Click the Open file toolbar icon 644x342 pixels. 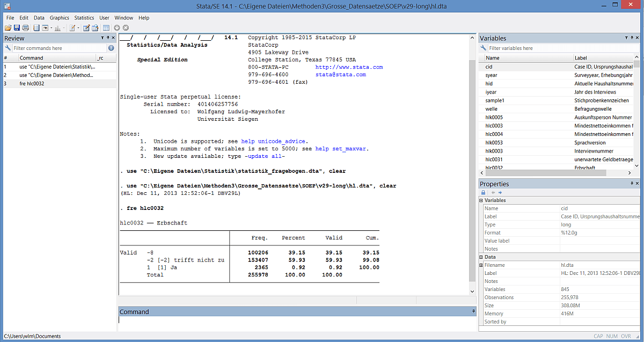pyautogui.click(x=8, y=27)
